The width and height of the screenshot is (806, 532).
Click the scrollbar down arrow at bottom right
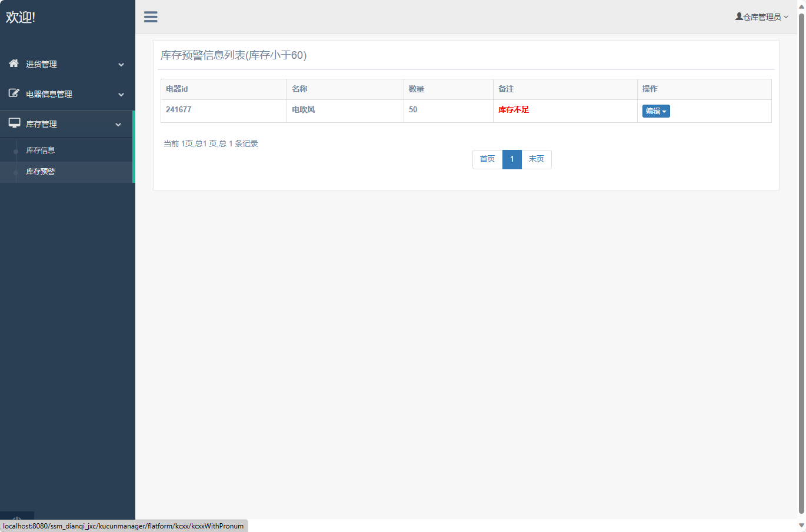click(x=801, y=526)
